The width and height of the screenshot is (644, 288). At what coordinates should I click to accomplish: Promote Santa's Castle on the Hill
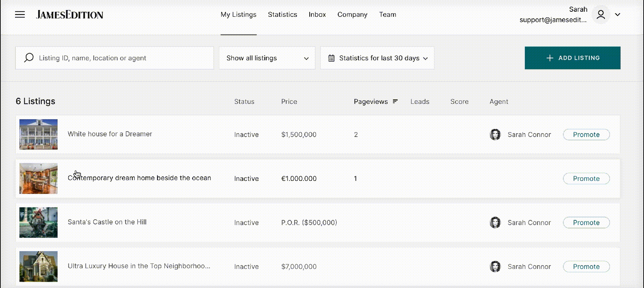pyautogui.click(x=586, y=223)
